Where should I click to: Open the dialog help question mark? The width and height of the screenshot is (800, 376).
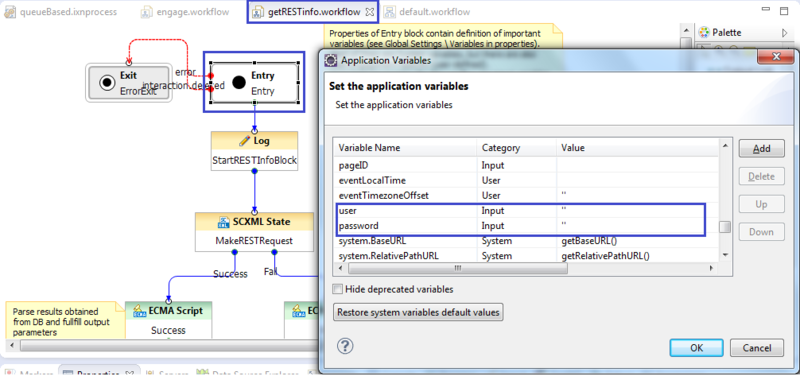pyautogui.click(x=345, y=346)
